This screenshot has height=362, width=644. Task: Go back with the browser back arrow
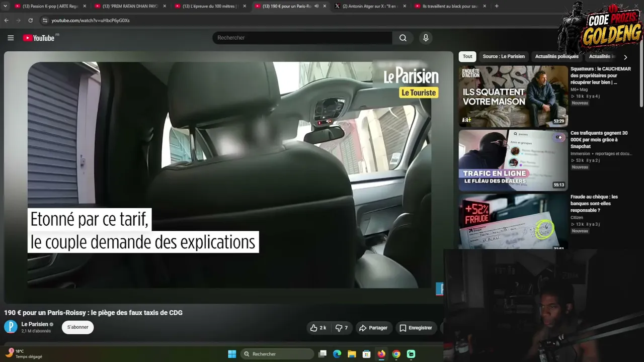[7, 20]
